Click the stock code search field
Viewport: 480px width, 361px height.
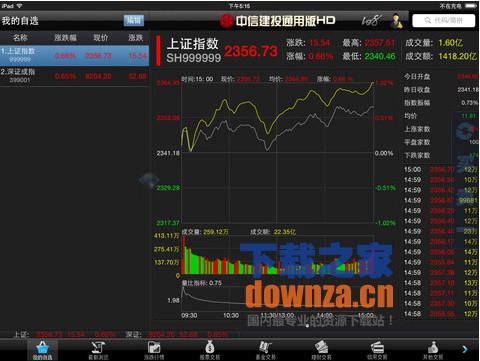[x=444, y=21]
